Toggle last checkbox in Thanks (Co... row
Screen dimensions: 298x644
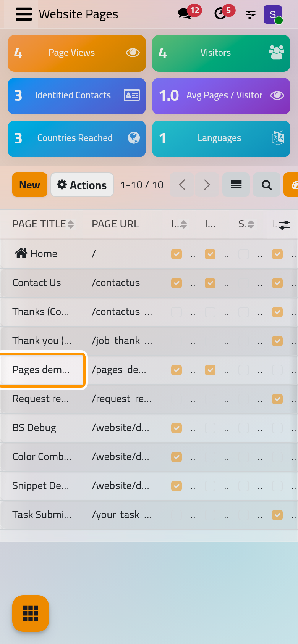(x=277, y=312)
